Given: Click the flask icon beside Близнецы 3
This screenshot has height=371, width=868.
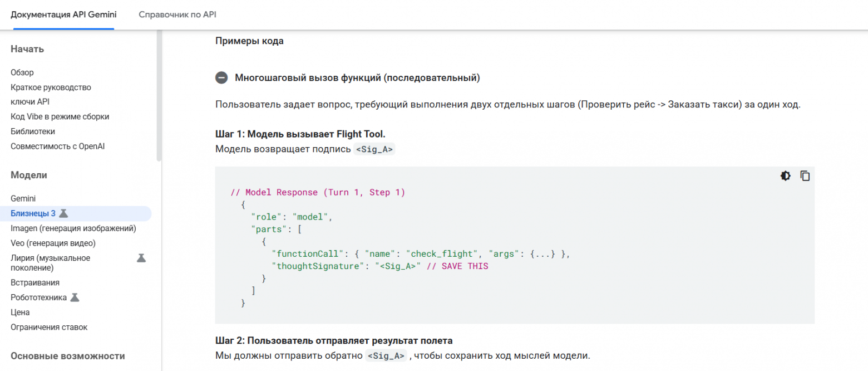Looking at the screenshot, I should [64, 213].
